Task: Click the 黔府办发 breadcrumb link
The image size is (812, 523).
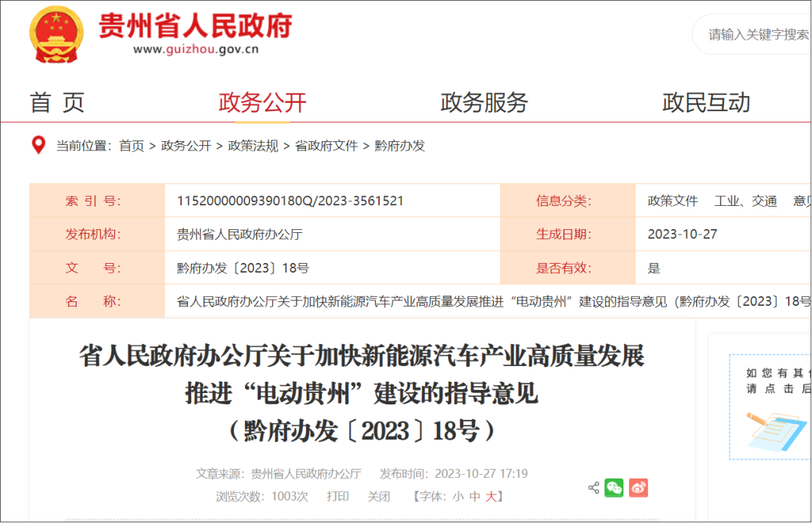Action: [400, 146]
